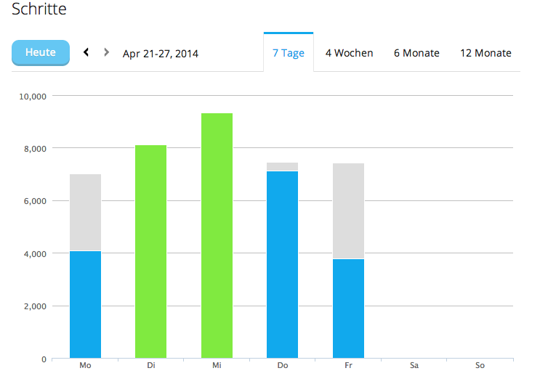
Task: Show the 12 Monate view
Action: click(485, 53)
